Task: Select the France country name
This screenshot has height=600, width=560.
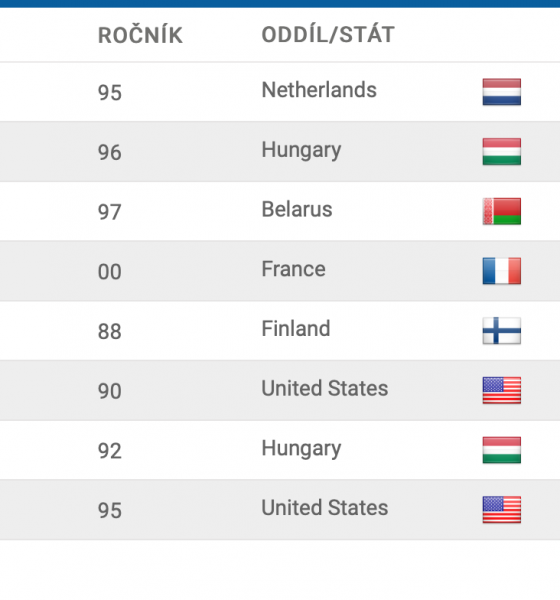Action: 293,269
